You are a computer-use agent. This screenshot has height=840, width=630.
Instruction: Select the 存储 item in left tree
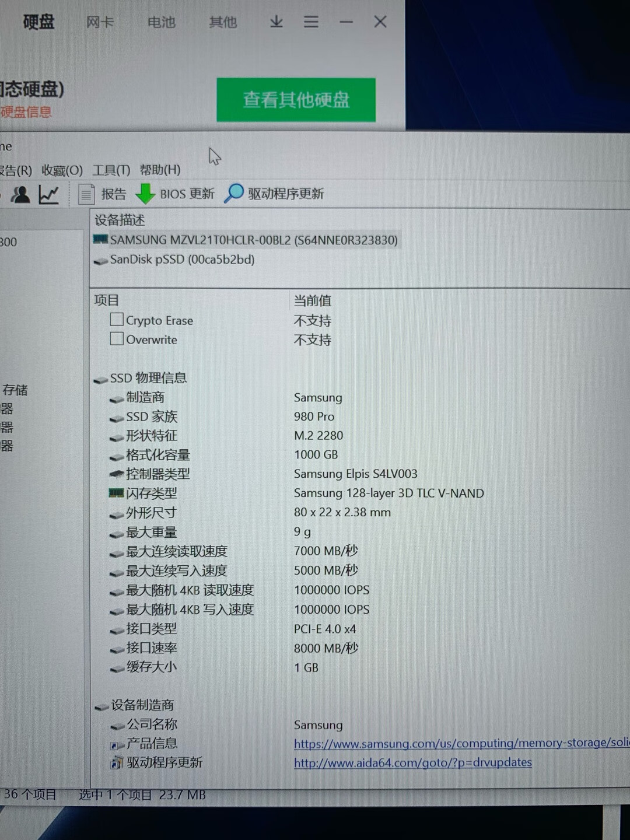[15, 390]
